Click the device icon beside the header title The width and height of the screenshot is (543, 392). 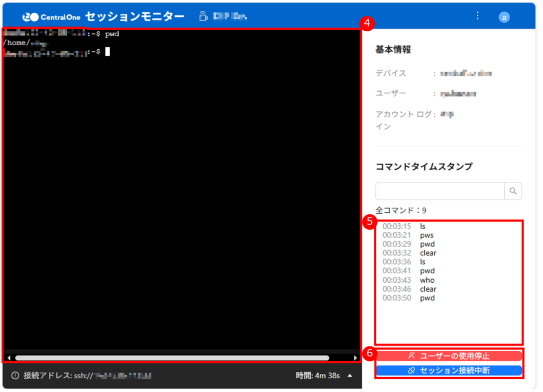pos(203,16)
